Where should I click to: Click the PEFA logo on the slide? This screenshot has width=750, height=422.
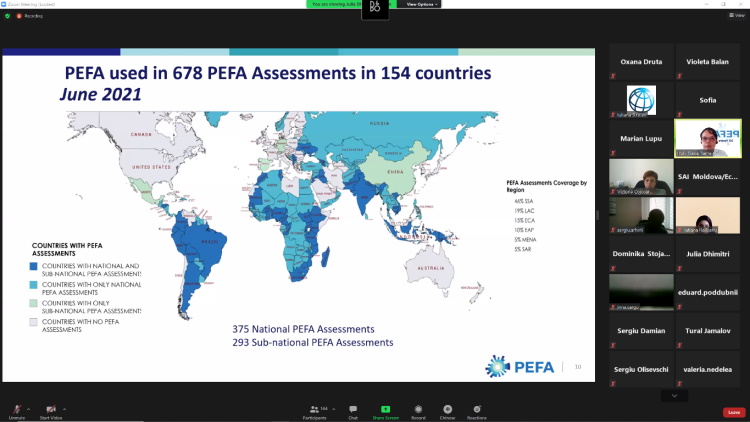tap(519, 366)
